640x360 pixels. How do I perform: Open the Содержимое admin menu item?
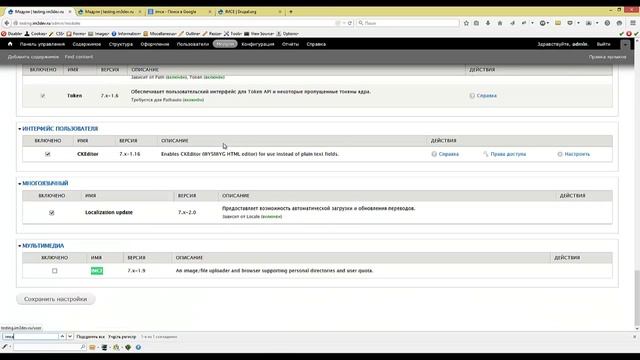tap(87, 44)
